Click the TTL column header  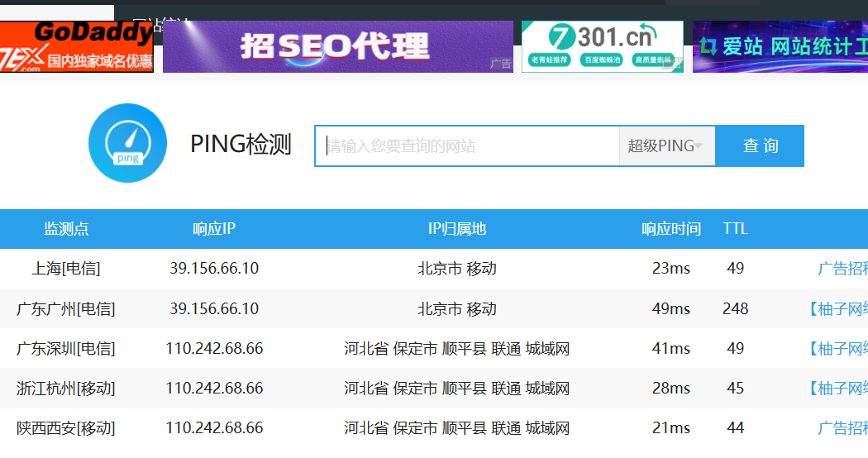tap(735, 229)
